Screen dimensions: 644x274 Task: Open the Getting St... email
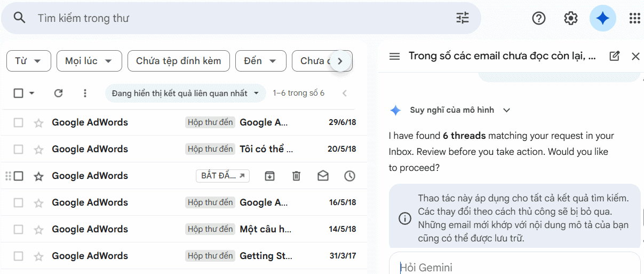pos(266,256)
